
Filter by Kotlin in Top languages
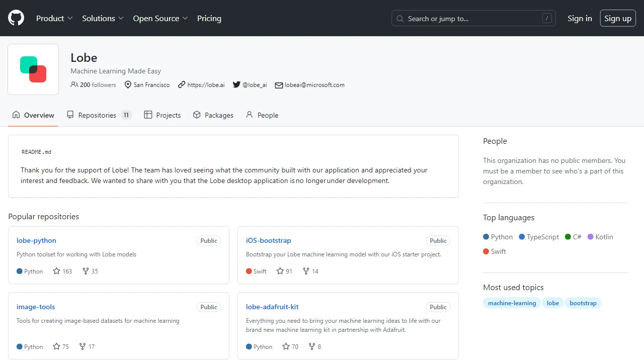600,237
